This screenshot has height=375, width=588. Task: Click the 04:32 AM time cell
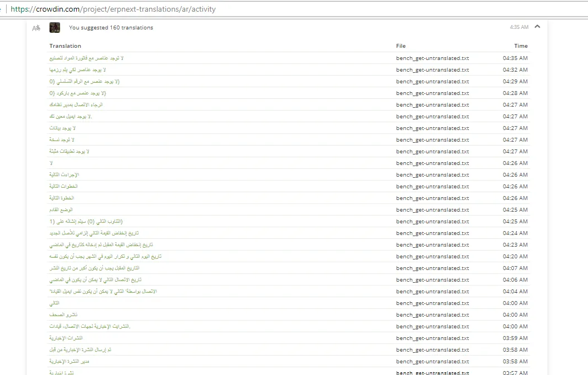(x=515, y=69)
